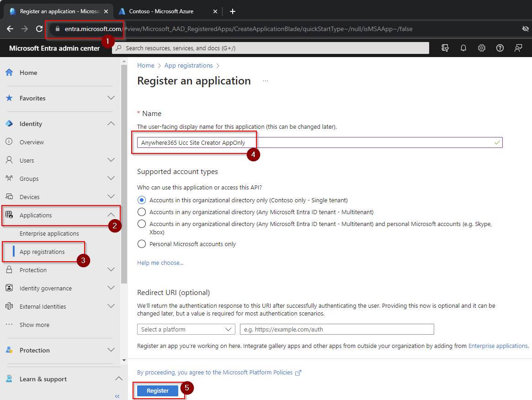
Task: Open a new browser tab
Action: 233,11
